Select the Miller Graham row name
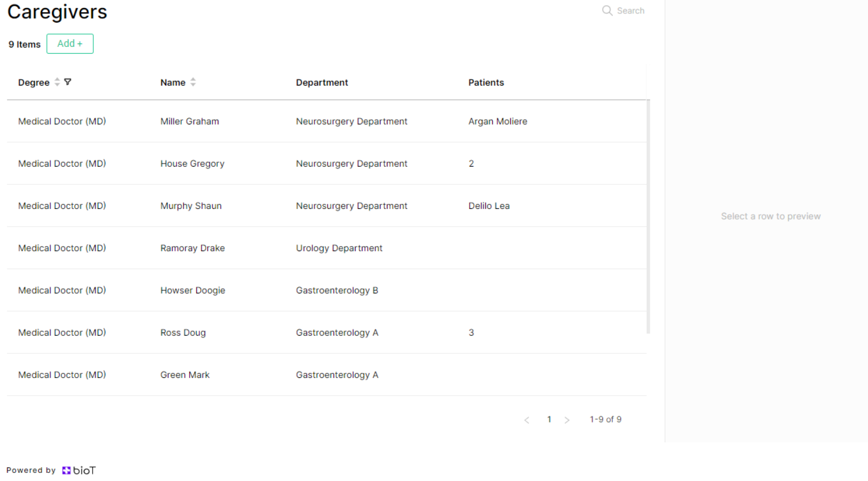This screenshot has height=481, width=868. [x=190, y=122]
